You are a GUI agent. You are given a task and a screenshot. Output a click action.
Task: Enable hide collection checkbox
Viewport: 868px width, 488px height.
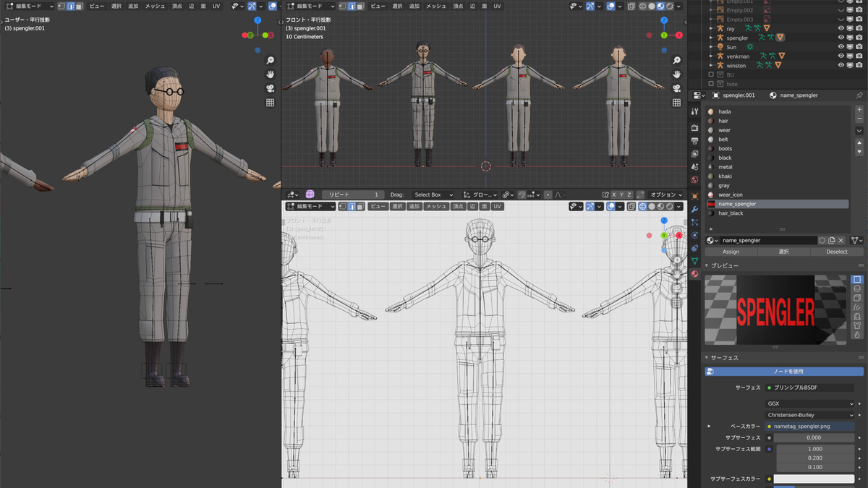click(x=711, y=84)
